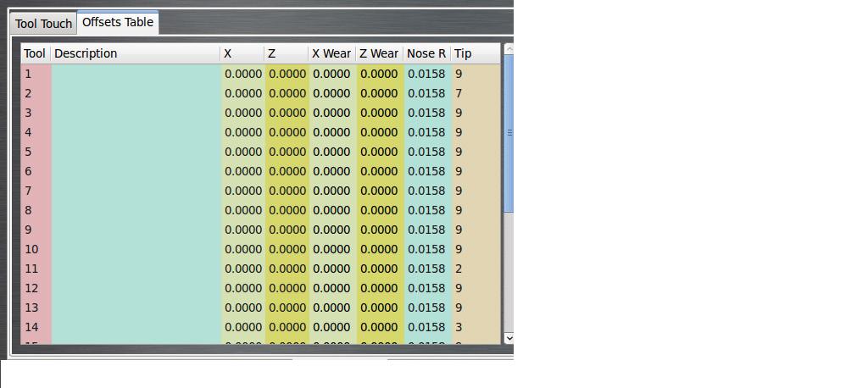
Task: Click the Tip value 3 of tool 14
Action: click(x=476, y=327)
